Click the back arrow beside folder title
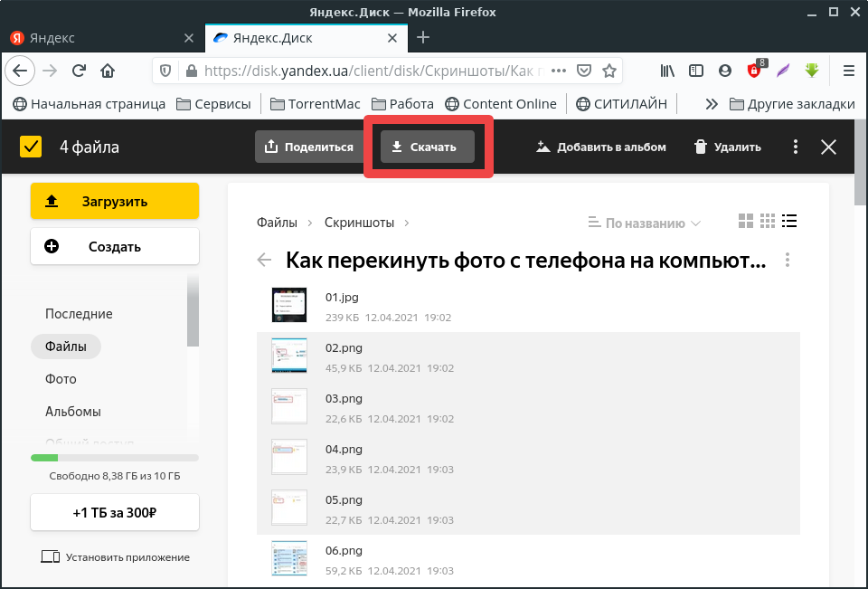 pyautogui.click(x=264, y=261)
